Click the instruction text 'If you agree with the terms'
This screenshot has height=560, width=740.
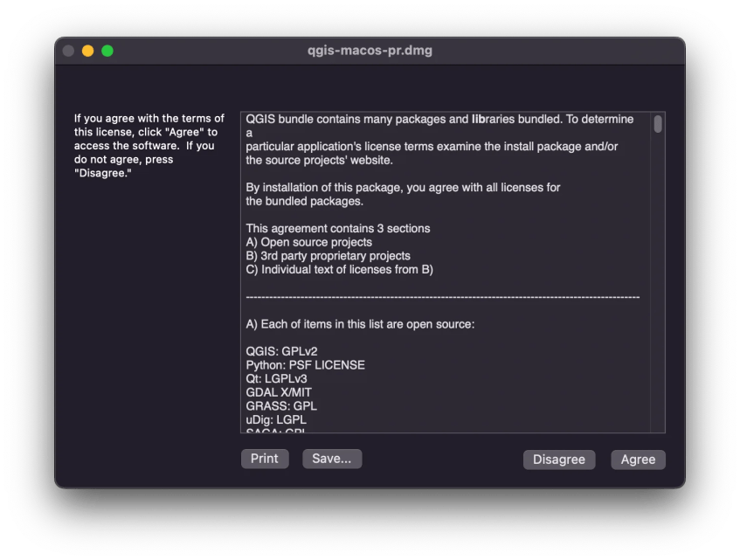coord(149,146)
